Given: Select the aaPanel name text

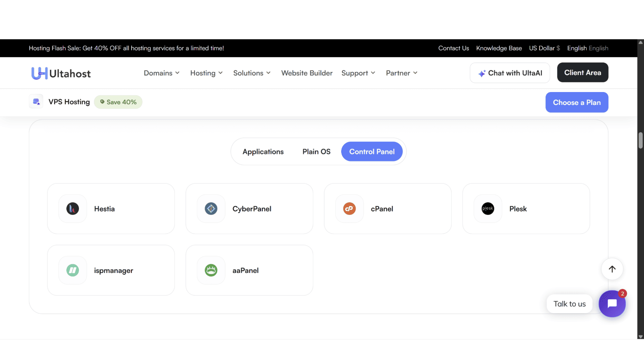Looking at the screenshot, I should point(245,271).
